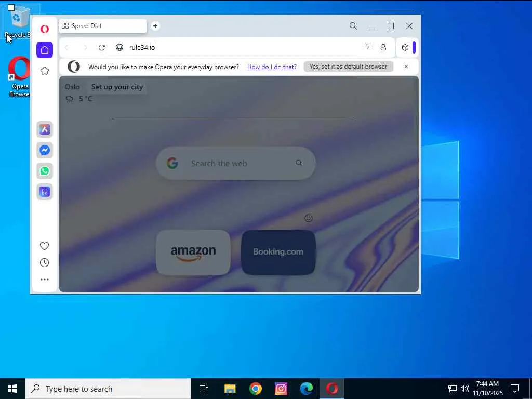
Task: Open the Booking.com speed dial tile
Action: coord(278,252)
